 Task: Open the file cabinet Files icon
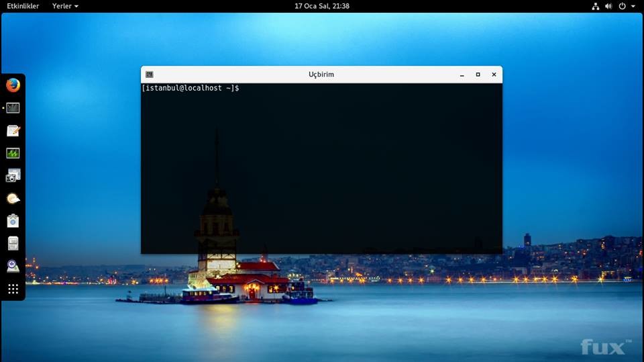tap(13, 243)
